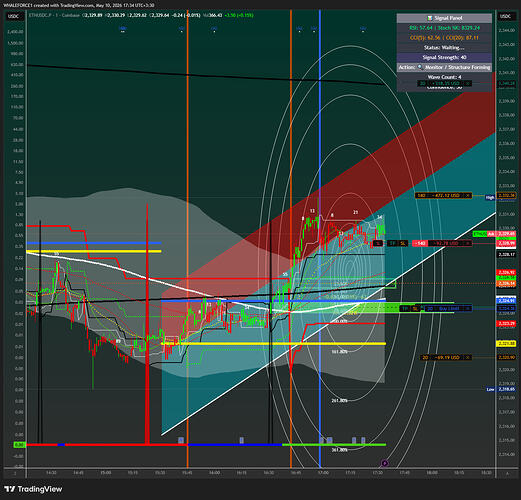Click the auto-scale A button at the bottom right
This screenshot has width=521, height=500.
[507, 473]
